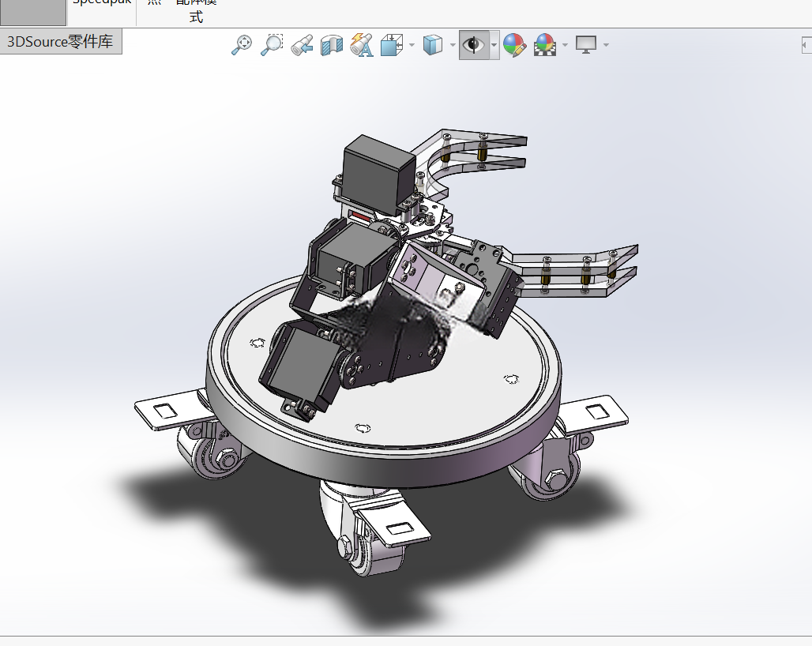Click the Apply Scene icon
The height and width of the screenshot is (646, 812).
coord(545,45)
